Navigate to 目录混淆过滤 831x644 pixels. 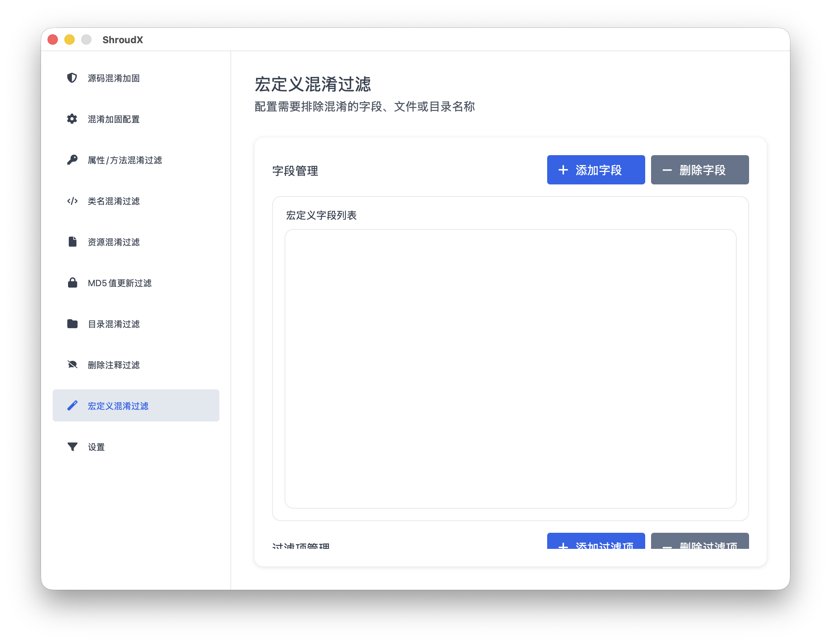pyautogui.click(x=136, y=324)
